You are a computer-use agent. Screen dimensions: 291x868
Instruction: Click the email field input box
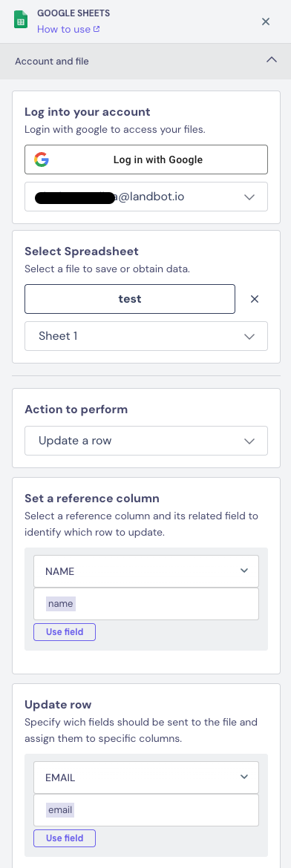(146, 810)
